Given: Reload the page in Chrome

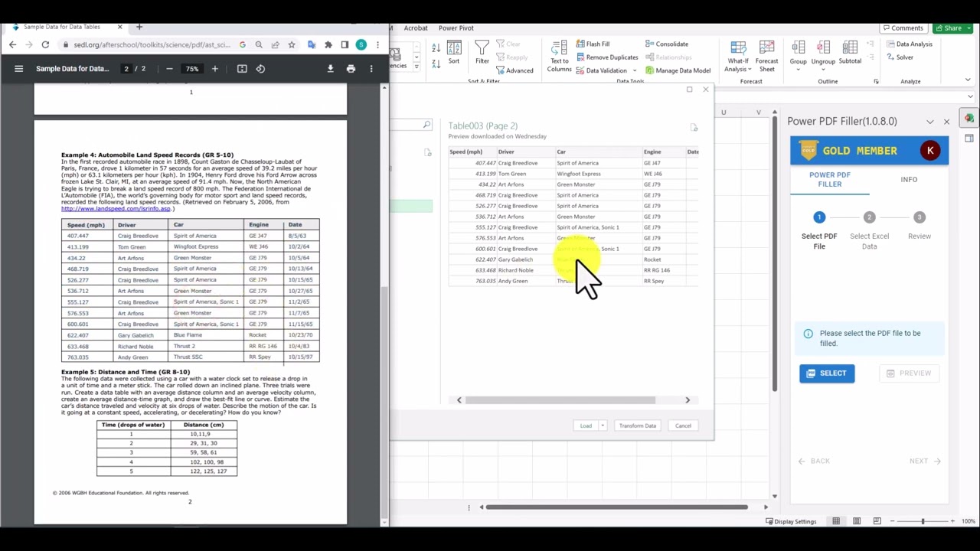Looking at the screenshot, I should [45, 45].
